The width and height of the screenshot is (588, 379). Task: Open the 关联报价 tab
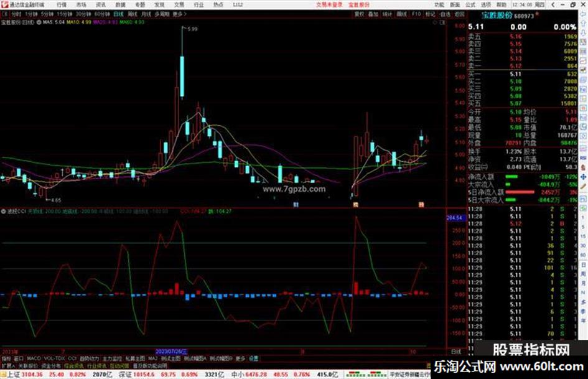click(x=28, y=365)
